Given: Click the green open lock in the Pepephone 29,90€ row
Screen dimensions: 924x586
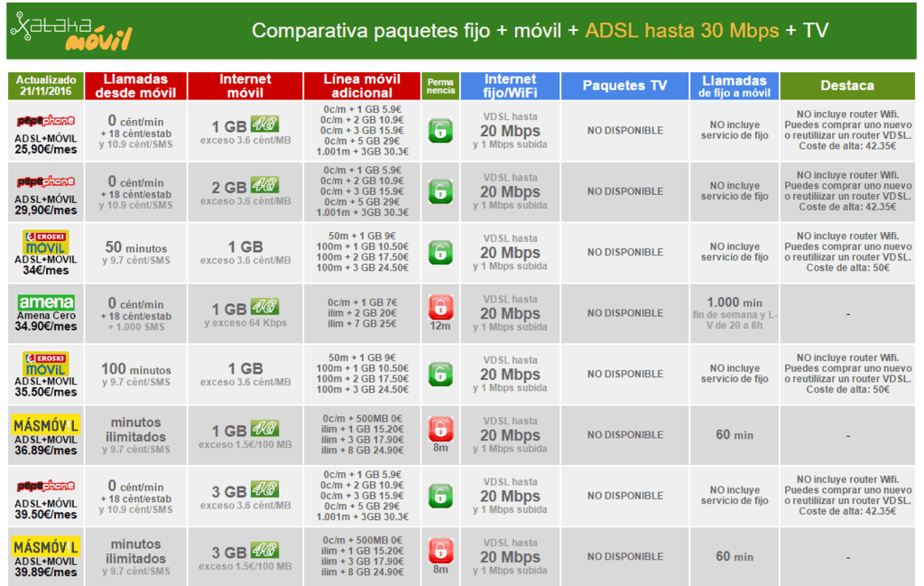Looking at the screenshot, I should [x=440, y=191].
